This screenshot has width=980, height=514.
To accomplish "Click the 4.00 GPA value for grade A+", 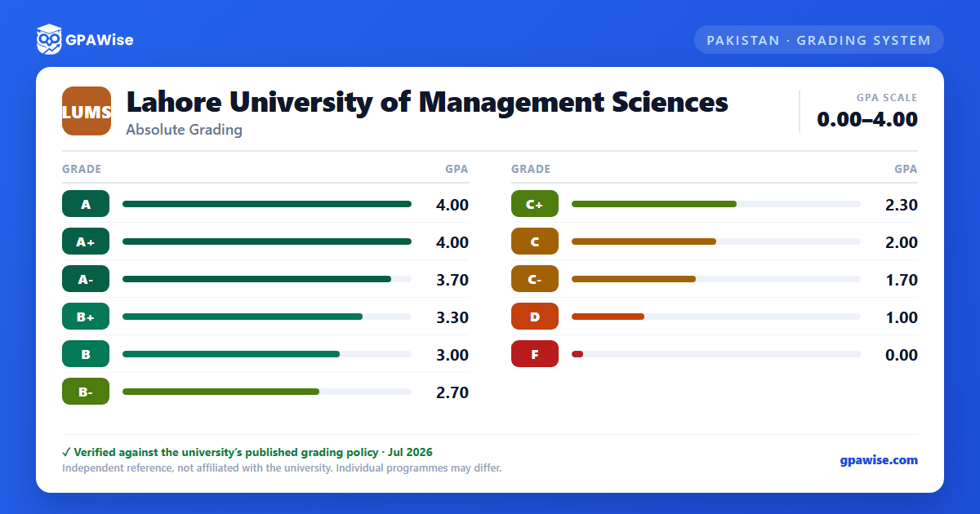I will point(452,242).
